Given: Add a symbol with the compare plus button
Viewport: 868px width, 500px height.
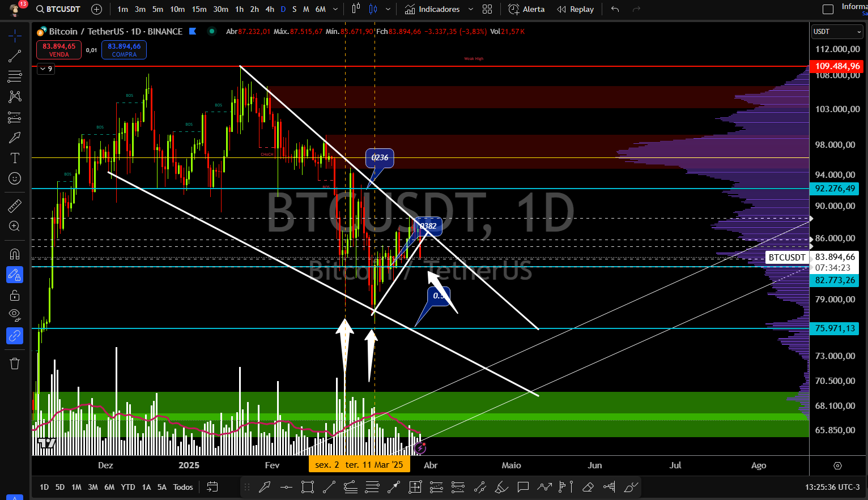Looking at the screenshot, I should (x=97, y=9).
